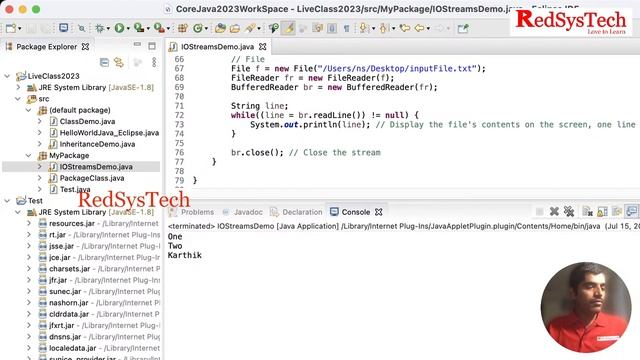Click Clear Console icon

pos(587,211)
